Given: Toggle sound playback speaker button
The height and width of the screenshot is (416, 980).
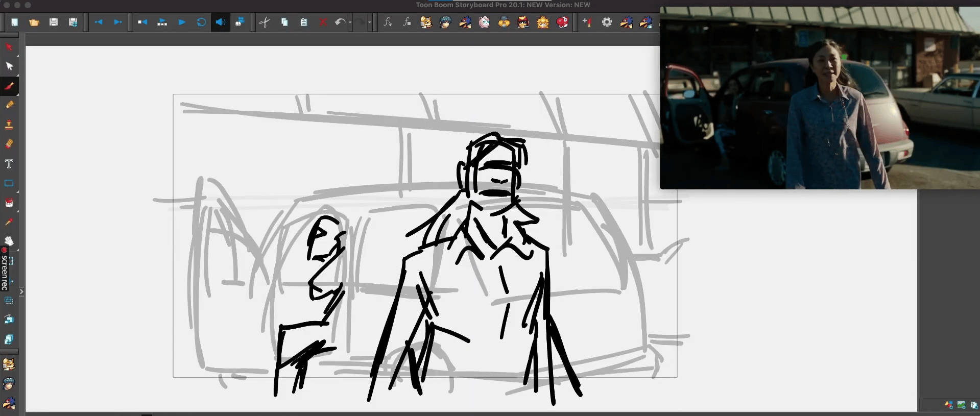Looking at the screenshot, I should [x=221, y=22].
